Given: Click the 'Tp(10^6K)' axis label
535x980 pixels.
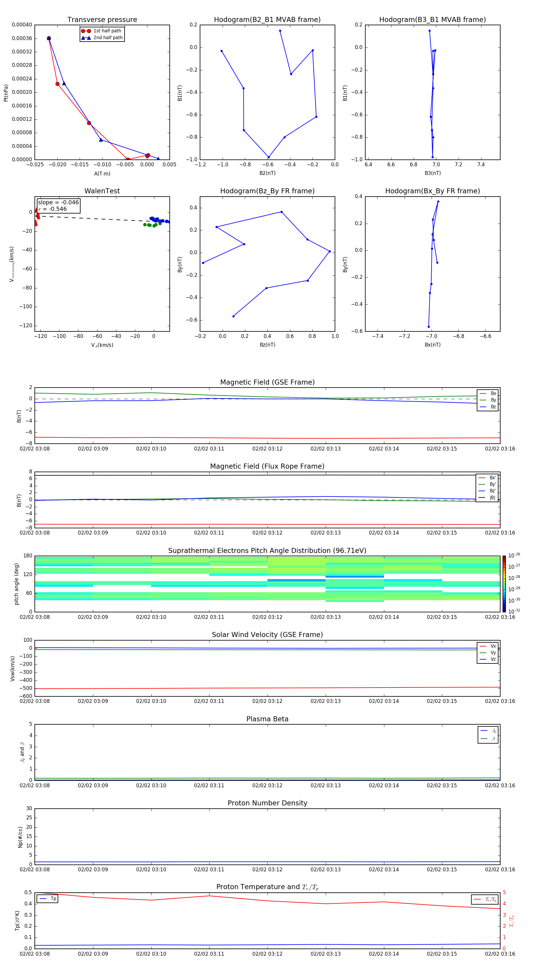Looking at the screenshot, I should (18, 921).
